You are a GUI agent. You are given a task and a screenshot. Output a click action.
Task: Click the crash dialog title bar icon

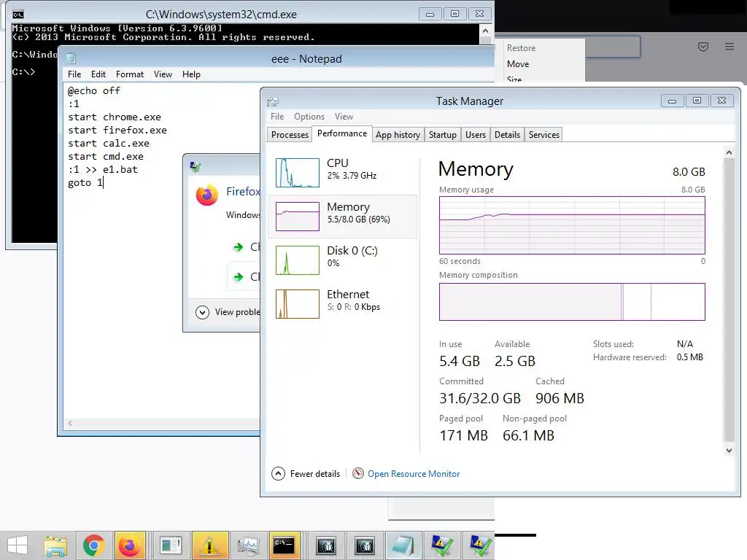(196, 167)
